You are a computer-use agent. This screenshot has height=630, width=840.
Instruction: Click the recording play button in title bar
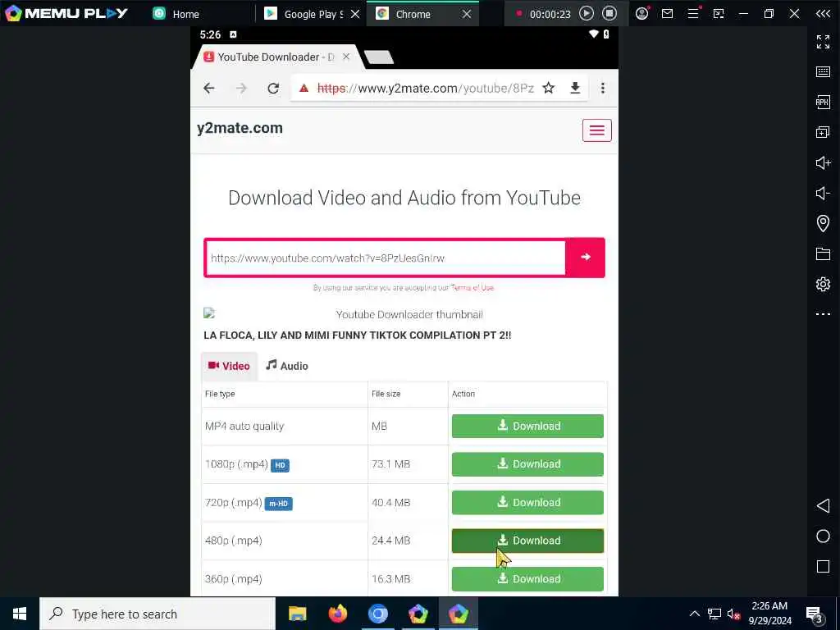(586, 13)
